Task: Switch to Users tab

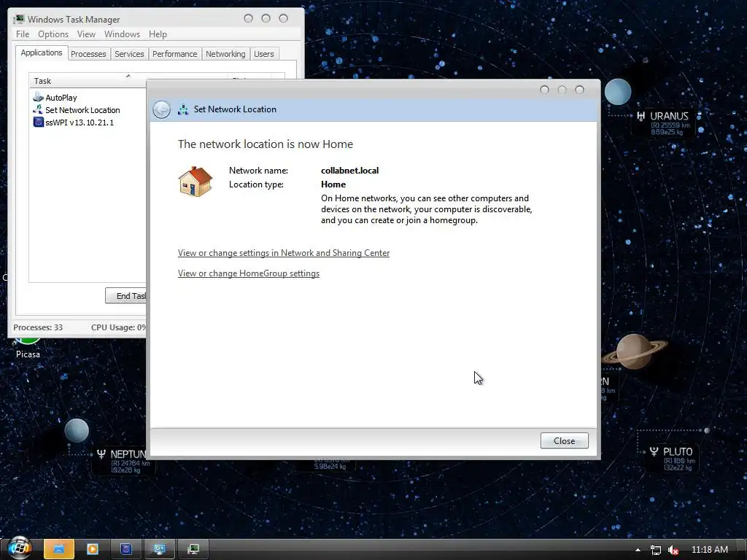Action: click(263, 54)
